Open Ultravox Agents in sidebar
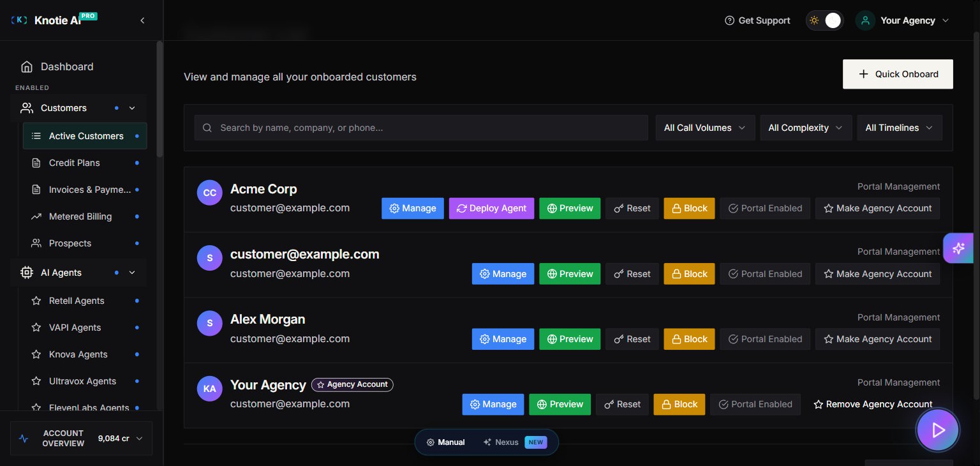 tap(85, 381)
